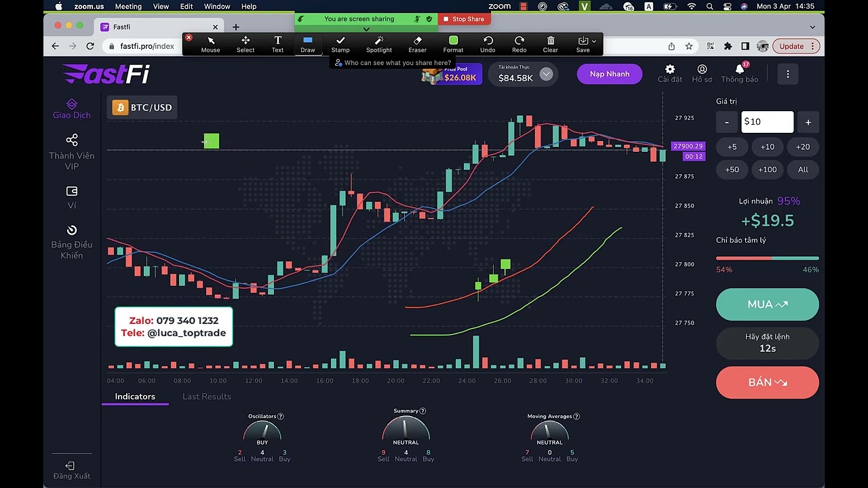Enable the Spotlight tool

(x=379, y=45)
